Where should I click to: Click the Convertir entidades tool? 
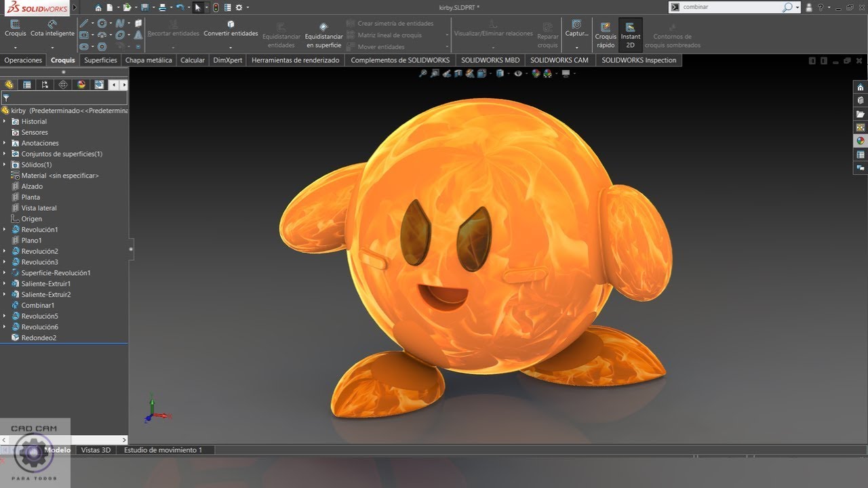(231, 28)
